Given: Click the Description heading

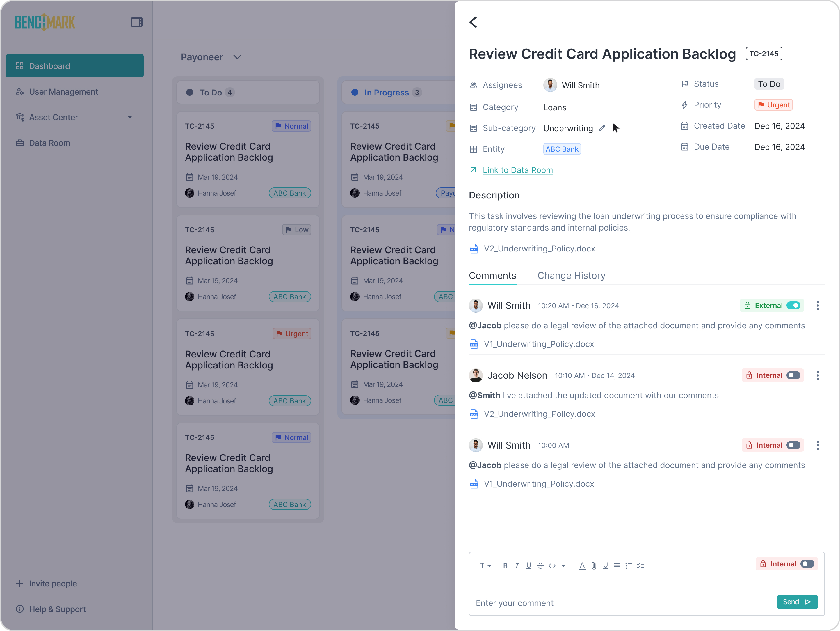Looking at the screenshot, I should coord(494,196).
